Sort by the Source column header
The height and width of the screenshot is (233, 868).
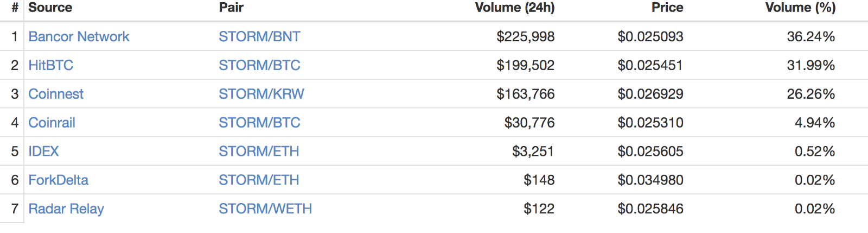50,8
